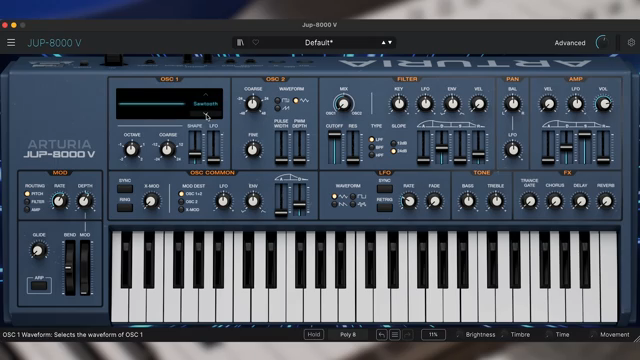Click the OSC 1 SHAPE slider

tap(195, 147)
